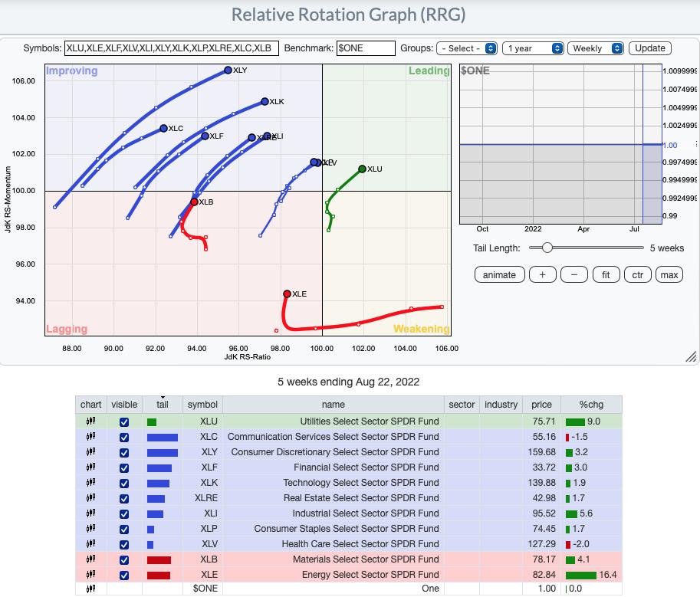Open the Groups Select dropdown
This screenshot has width=700, height=597.
(x=467, y=48)
